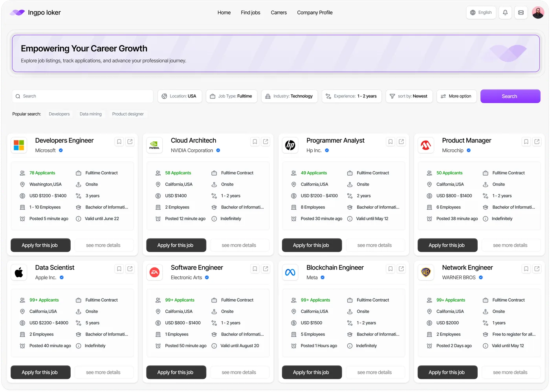Open the sort by Newest dropdown

(409, 96)
